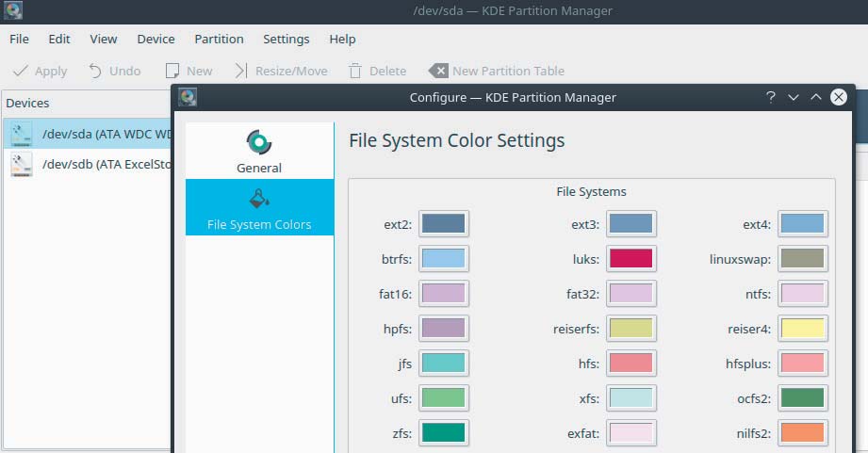Click the Undo toolbar label text
Viewport: 868px width, 453px height.
pos(125,71)
